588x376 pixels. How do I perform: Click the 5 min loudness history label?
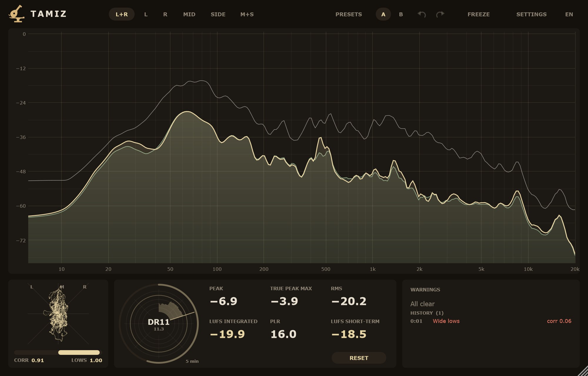pyautogui.click(x=192, y=361)
